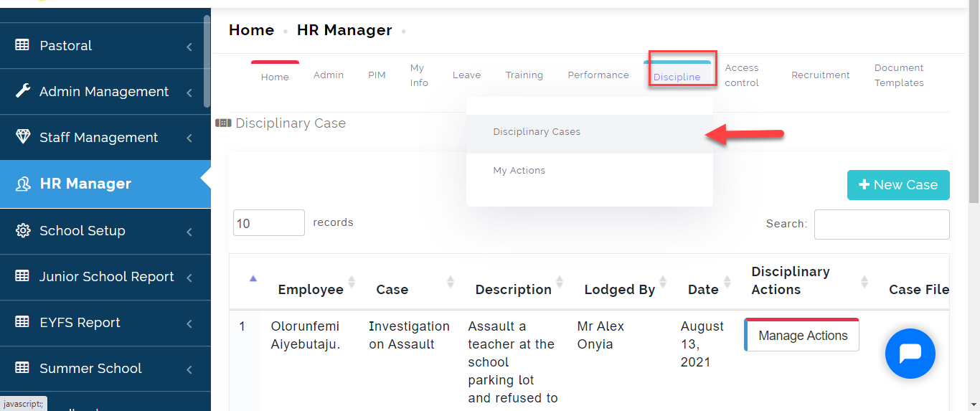Click the Disciplinary Case header icon
The image size is (980, 411).
[x=223, y=123]
